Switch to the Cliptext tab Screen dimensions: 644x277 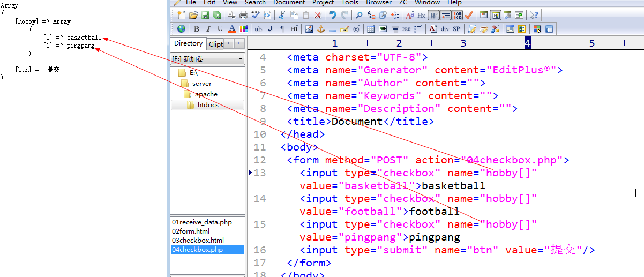click(215, 44)
